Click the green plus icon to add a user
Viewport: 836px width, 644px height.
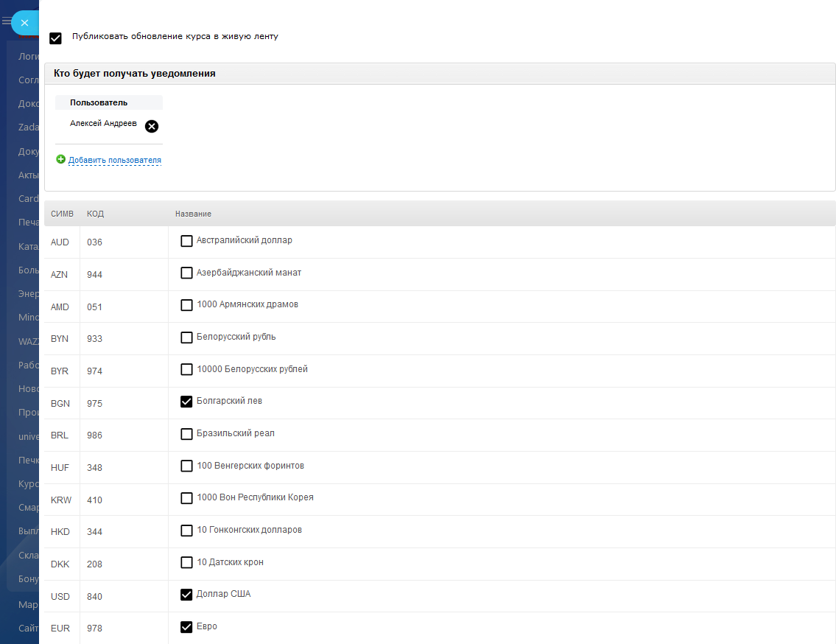pos(61,159)
